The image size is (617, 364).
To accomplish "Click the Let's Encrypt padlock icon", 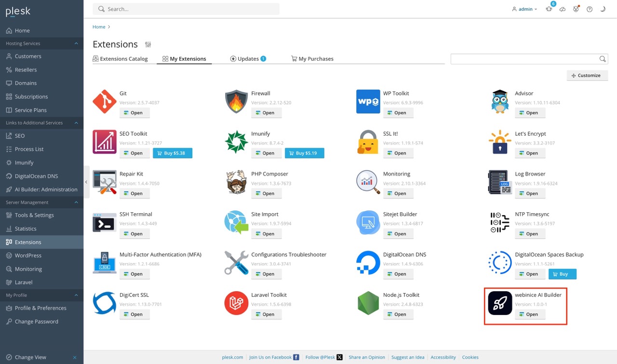I will tap(499, 142).
